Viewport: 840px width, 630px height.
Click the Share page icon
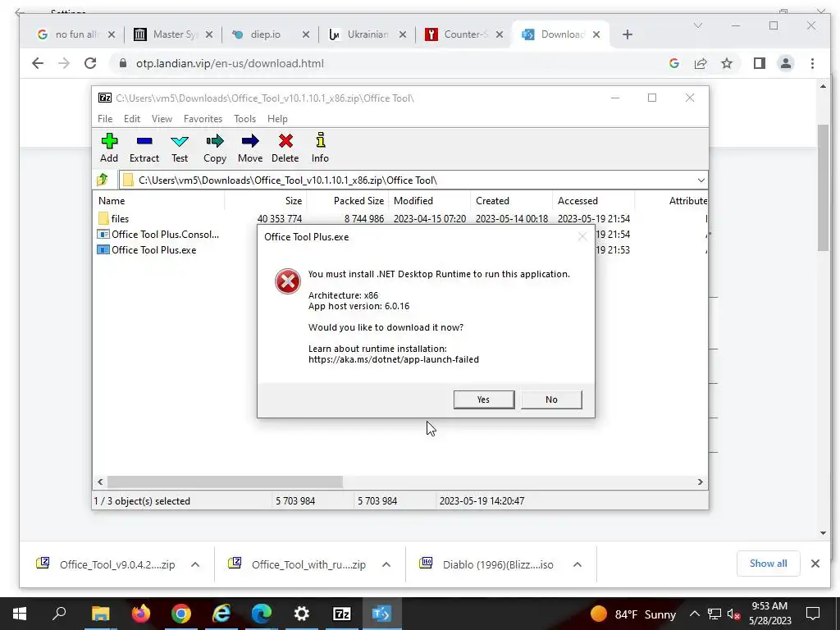tap(701, 63)
